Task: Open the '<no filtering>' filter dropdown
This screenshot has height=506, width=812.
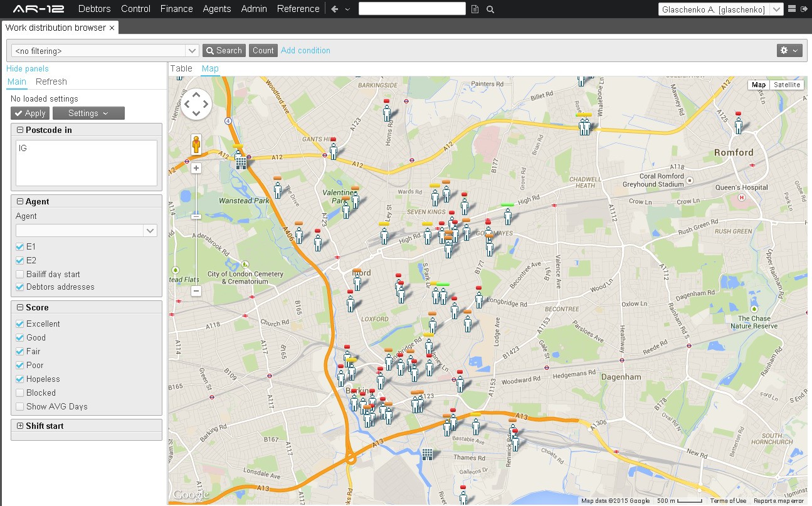Action: 192,51
